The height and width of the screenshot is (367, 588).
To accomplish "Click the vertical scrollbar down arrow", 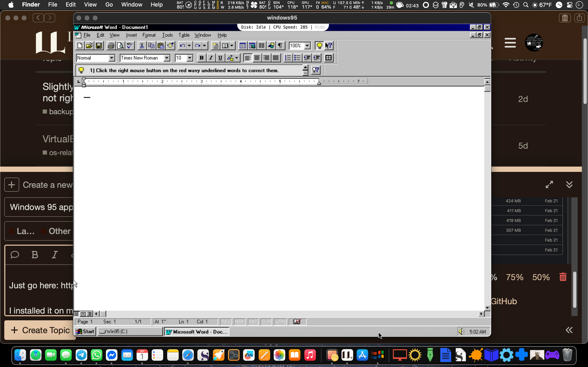I will click(487, 308).
